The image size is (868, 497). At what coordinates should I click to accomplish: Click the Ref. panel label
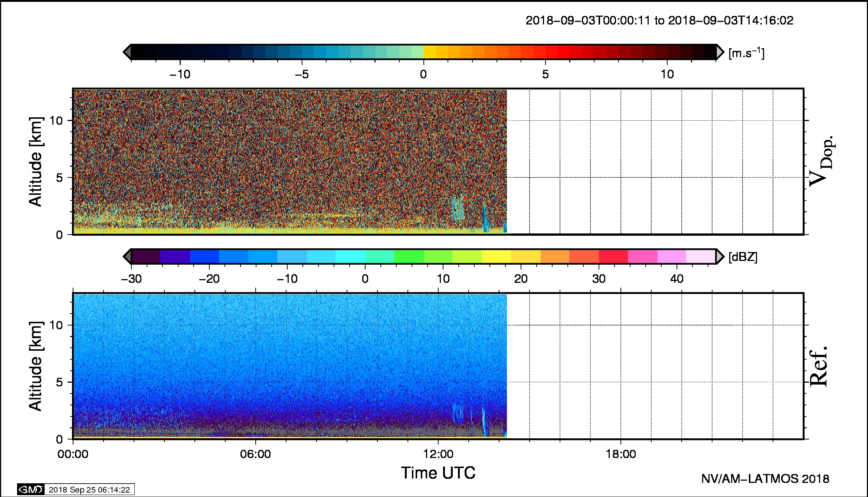pyautogui.click(x=818, y=366)
